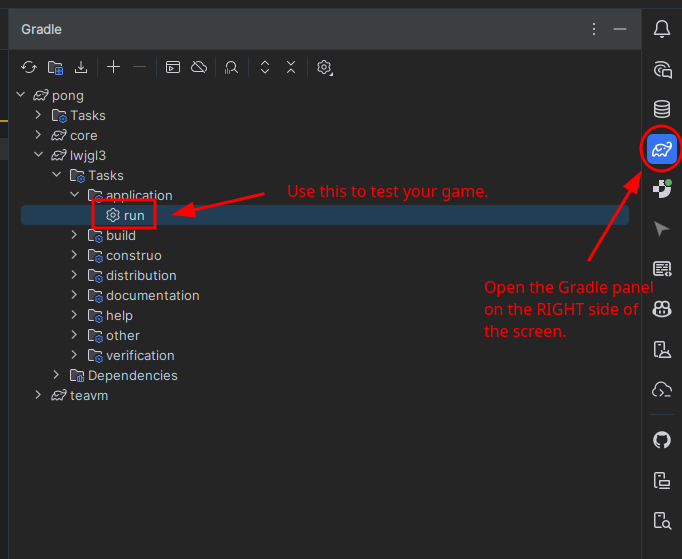Open Gradle panel options three-dot menu
Viewport: 682px width, 559px height.
pos(594,29)
